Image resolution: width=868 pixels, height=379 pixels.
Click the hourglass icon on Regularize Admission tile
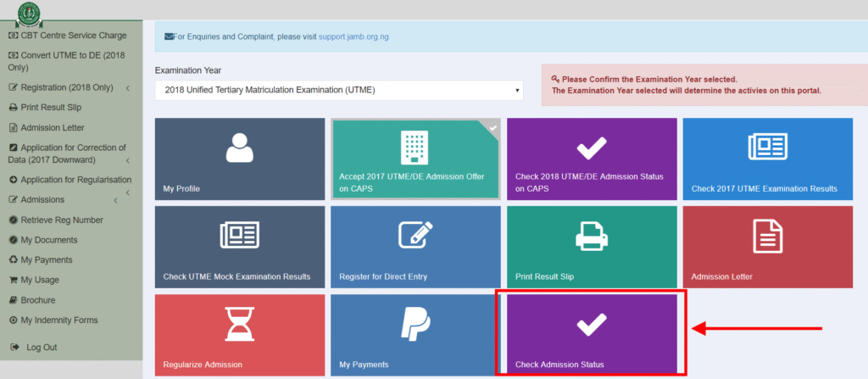coord(240,324)
